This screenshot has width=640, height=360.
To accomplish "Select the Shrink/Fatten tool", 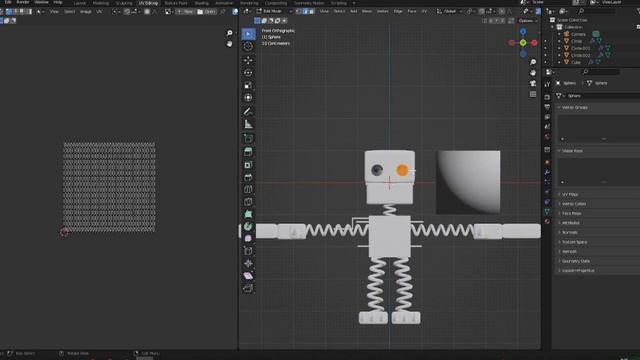I will point(248,263).
